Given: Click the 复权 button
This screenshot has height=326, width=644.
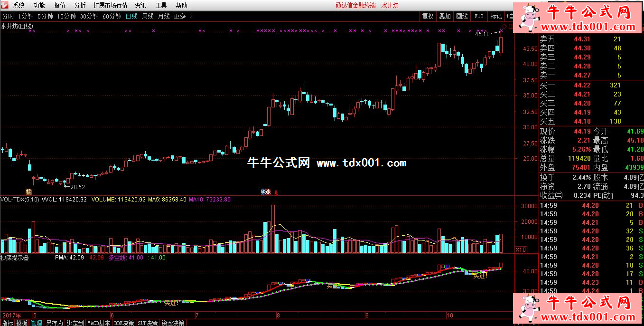Looking at the screenshot, I should pyautogui.click(x=428, y=16).
